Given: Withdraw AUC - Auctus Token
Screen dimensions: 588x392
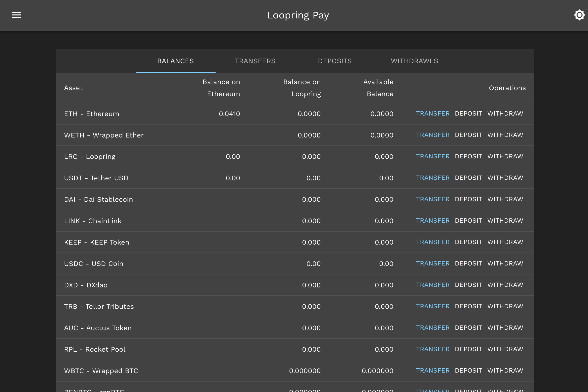Looking at the screenshot, I should [x=505, y=328].
